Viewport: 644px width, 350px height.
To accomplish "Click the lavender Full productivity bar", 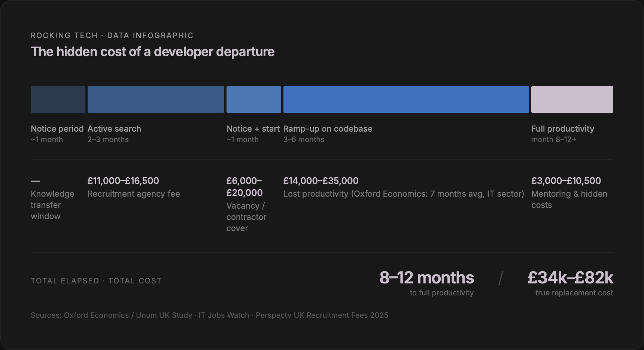I will coord(572,99).
